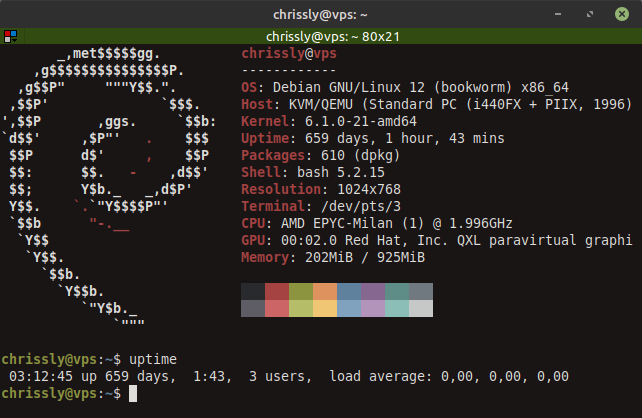The image size is (642, 418).
Task: Click the time '03:12:45' in uptime output
Action: (x=41, y=376)
